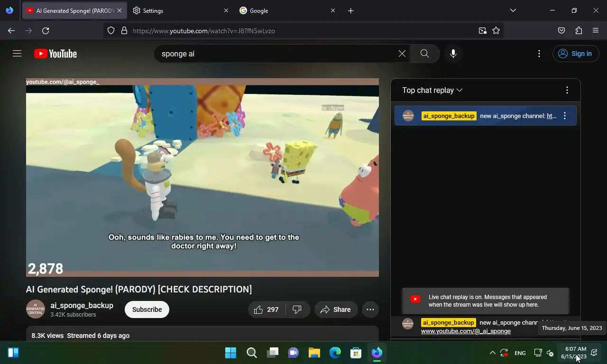Open pinned chat message options menu
Image resolution: width=607 pixels, height=364 pixels.
coord(565,116)
